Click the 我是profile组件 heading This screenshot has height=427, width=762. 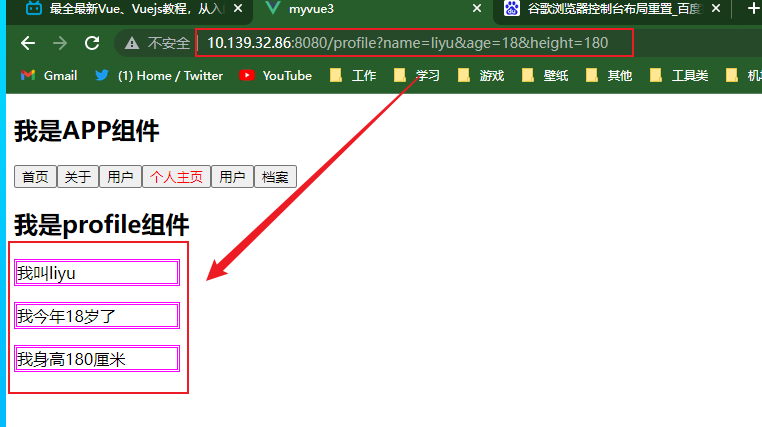pyautogui.click(x=101, y=225)
